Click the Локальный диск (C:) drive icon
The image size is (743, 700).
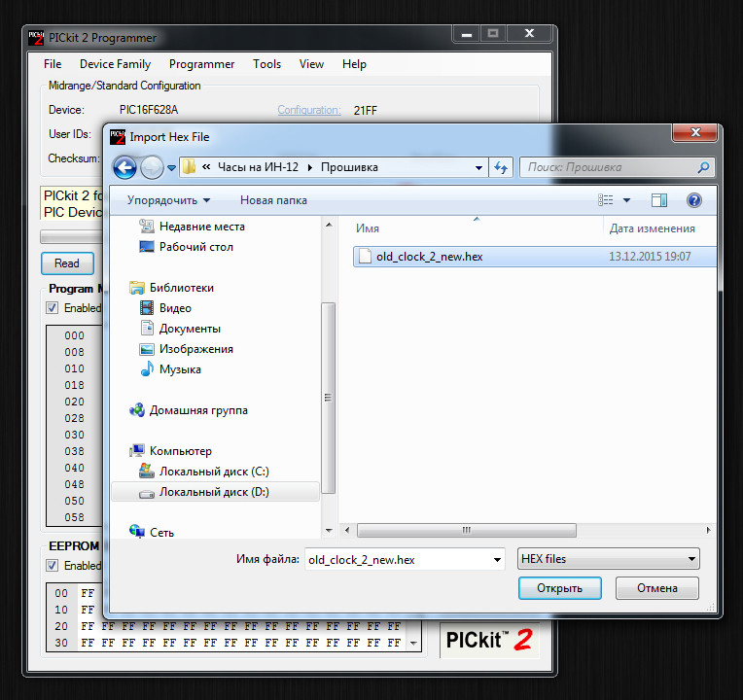pos(147,471)
